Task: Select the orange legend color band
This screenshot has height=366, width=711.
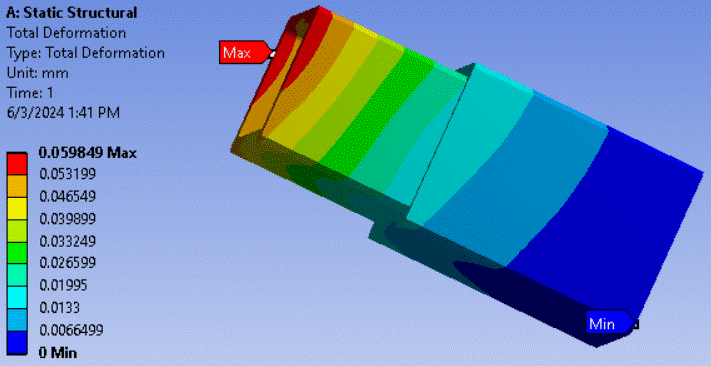Action: [x=17, y=185]
